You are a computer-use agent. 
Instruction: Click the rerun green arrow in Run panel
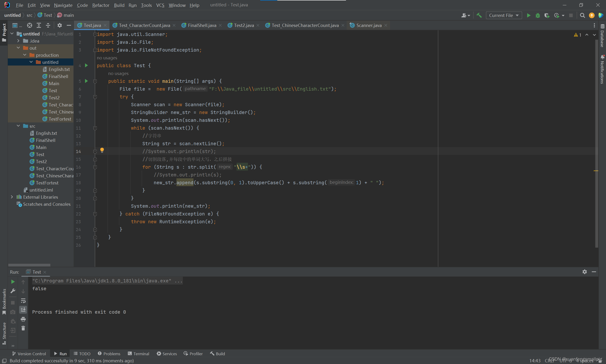pos(13,282)
